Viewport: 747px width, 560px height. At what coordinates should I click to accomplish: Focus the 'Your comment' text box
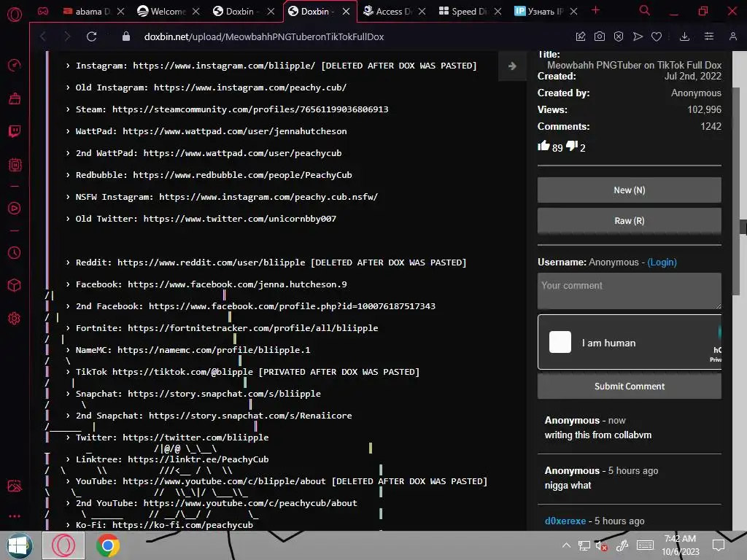click(630, 291)
